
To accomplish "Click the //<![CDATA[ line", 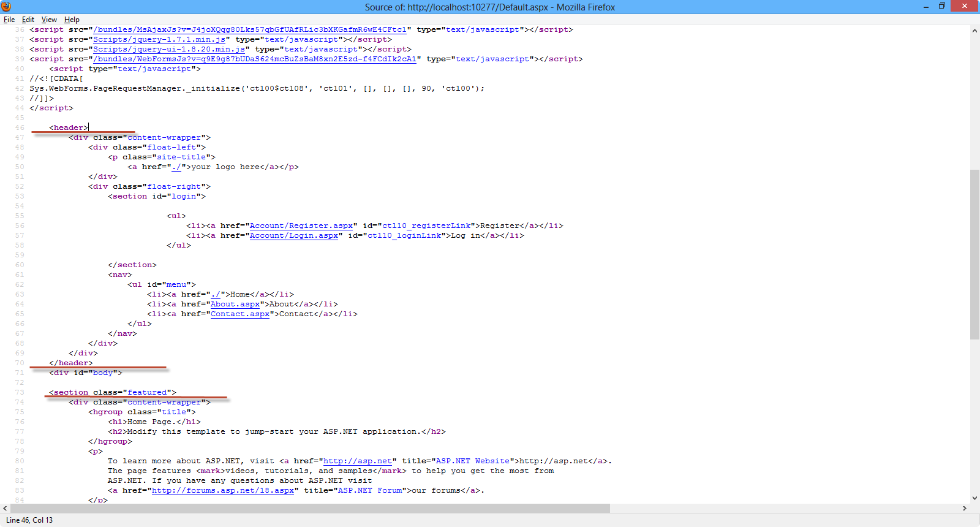I will (x=56, y=78).
